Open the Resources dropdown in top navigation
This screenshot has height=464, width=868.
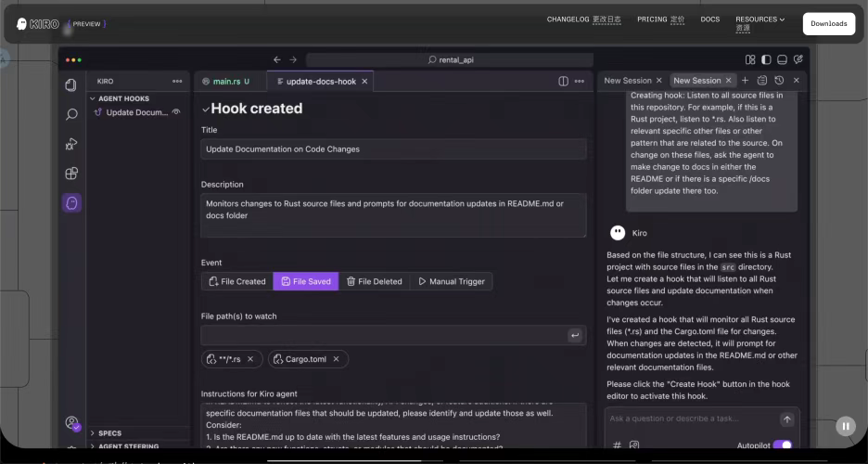(x=759, y=19)
